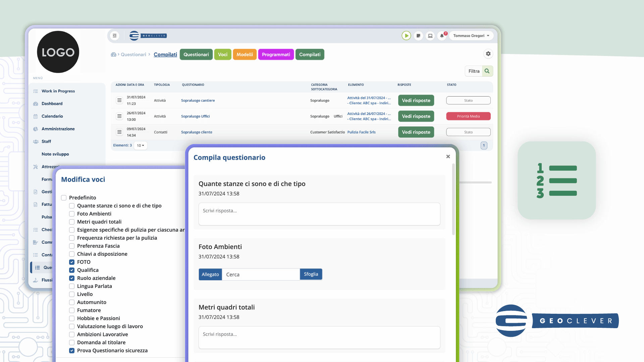Screen dimensions: 644x362
Task: Click the Quante stanze answer text area
Action: coord(319,214)
